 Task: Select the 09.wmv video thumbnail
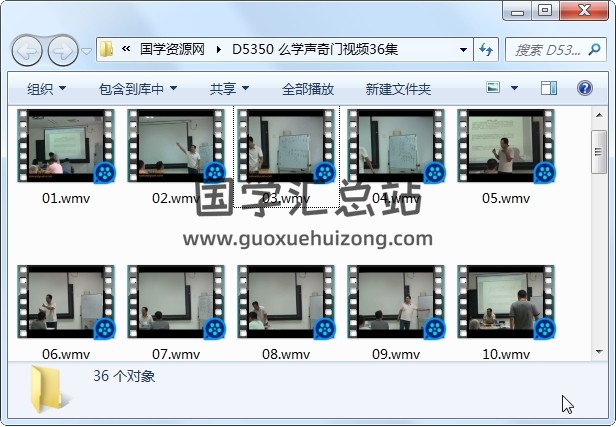[396, 302]
